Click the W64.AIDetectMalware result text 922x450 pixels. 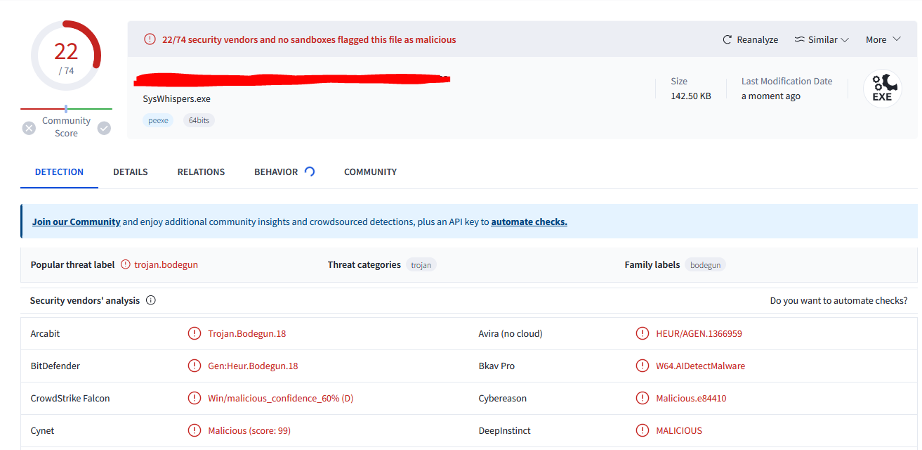click(700, 366)
